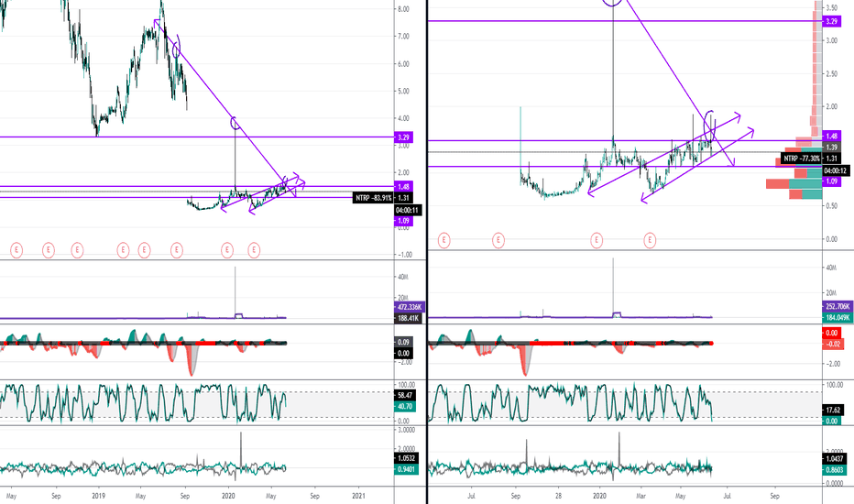This screenshot has height=504, width=854.
Task: Click the teal 40.70 oscillator value label
Action: 405,407
